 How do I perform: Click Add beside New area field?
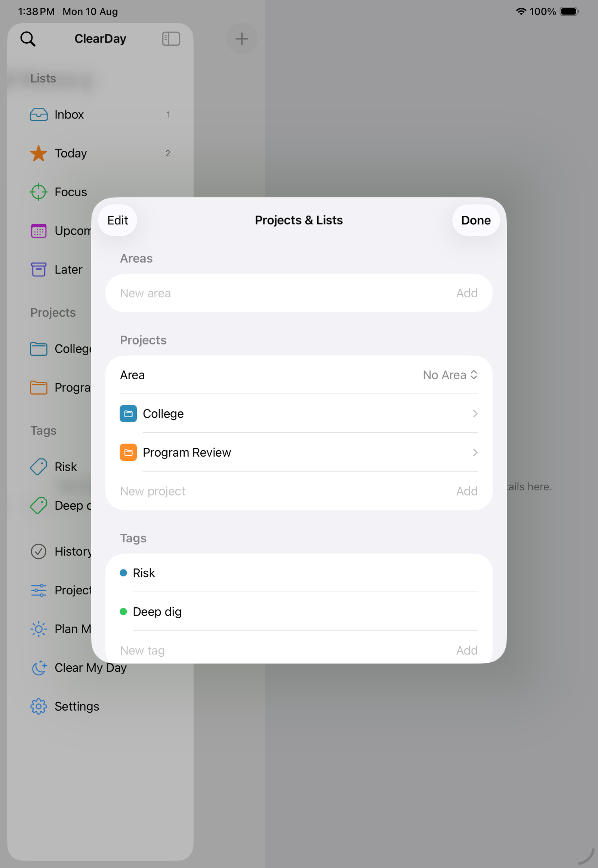pyautogui.click(x=467, y=293)
